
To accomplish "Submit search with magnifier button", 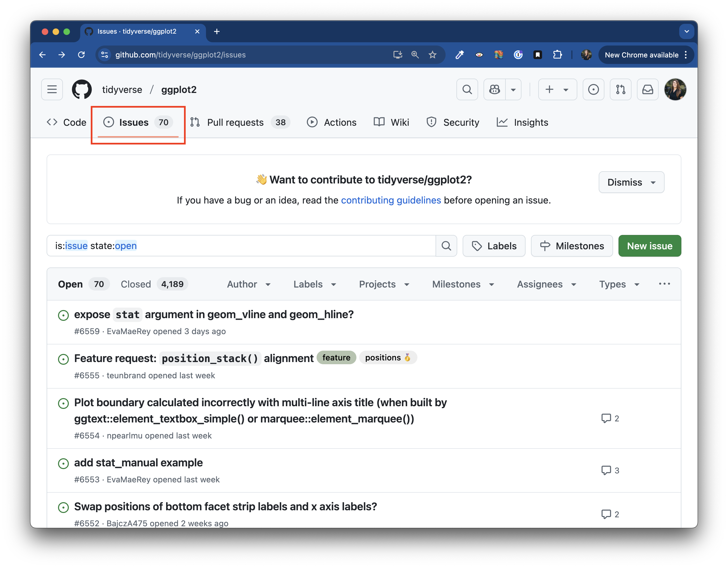I will click(446, 246).
